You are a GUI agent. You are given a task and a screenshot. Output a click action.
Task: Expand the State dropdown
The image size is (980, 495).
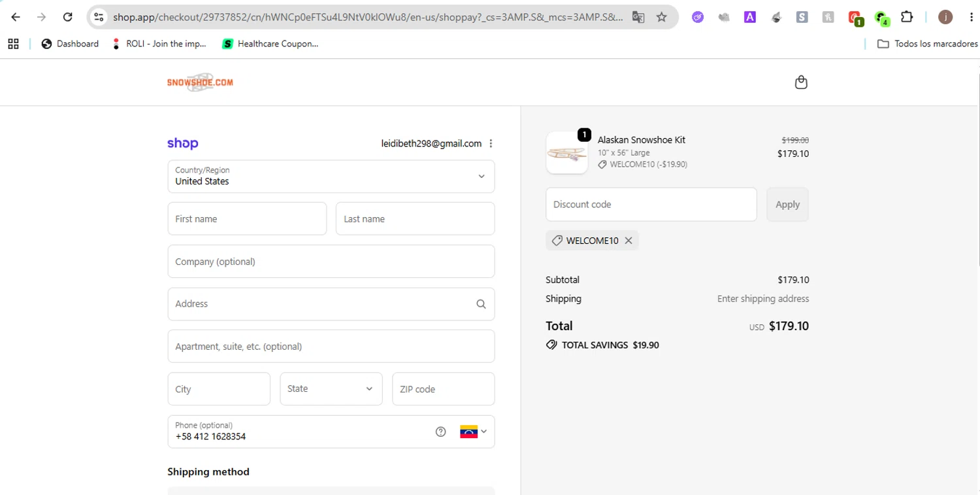pyautogui.click(x=331, y=389)
